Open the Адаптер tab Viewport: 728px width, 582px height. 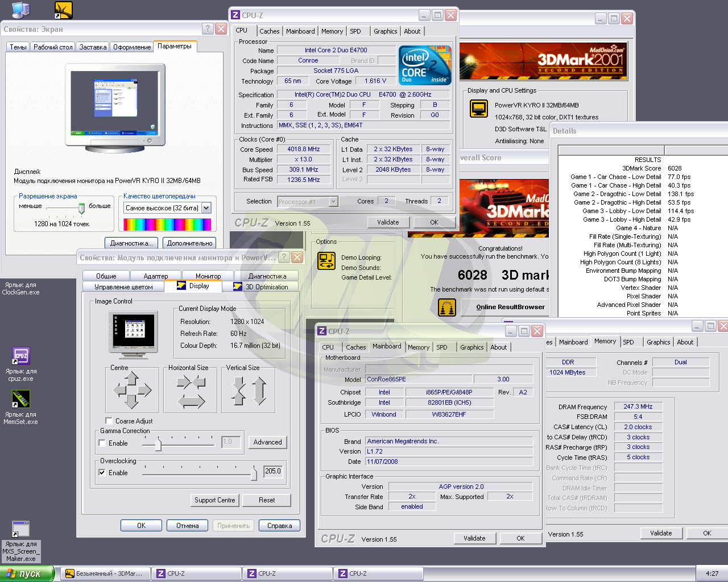point(156,276)
